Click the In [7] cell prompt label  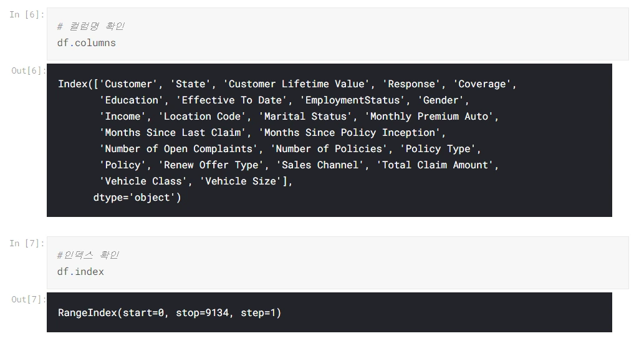27,243
